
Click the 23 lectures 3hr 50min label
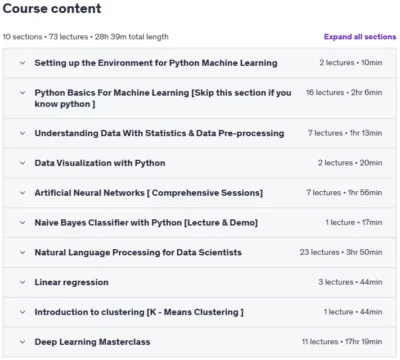coord(341,252)
